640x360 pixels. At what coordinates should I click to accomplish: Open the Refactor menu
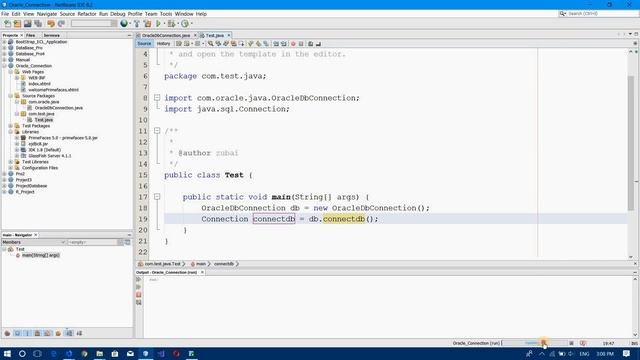click(x=87, y=14)
